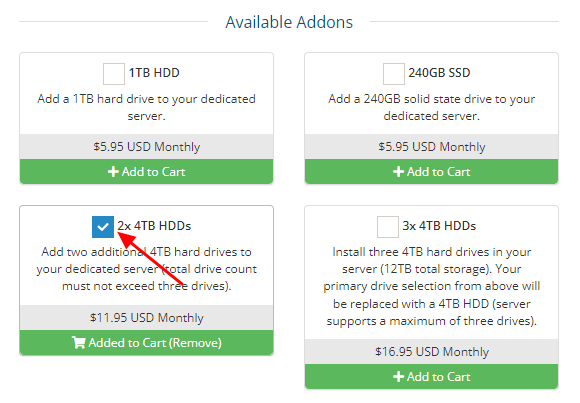
Task: Check the 240GB SSD addon checkbox
Action: [x=394, y=74]
